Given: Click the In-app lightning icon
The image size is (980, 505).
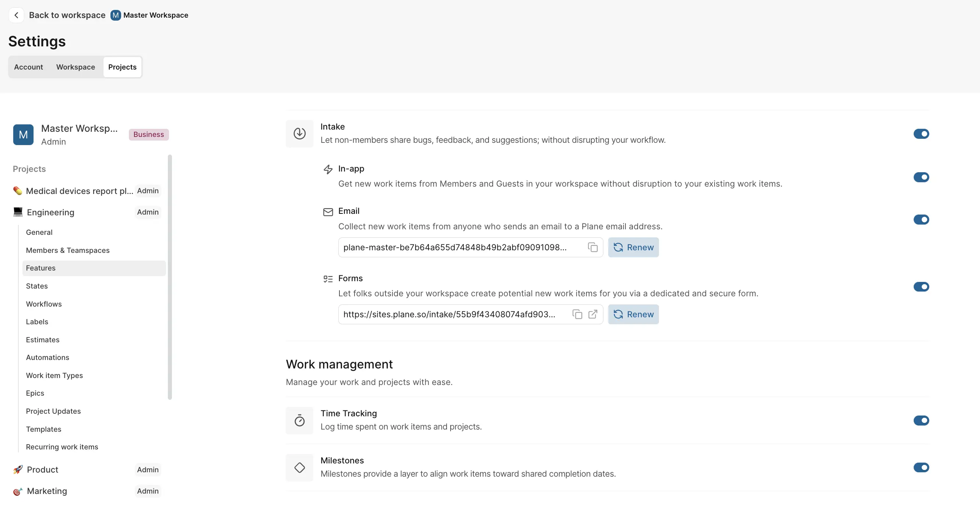Looking at the screenshot, I should 328,169.
